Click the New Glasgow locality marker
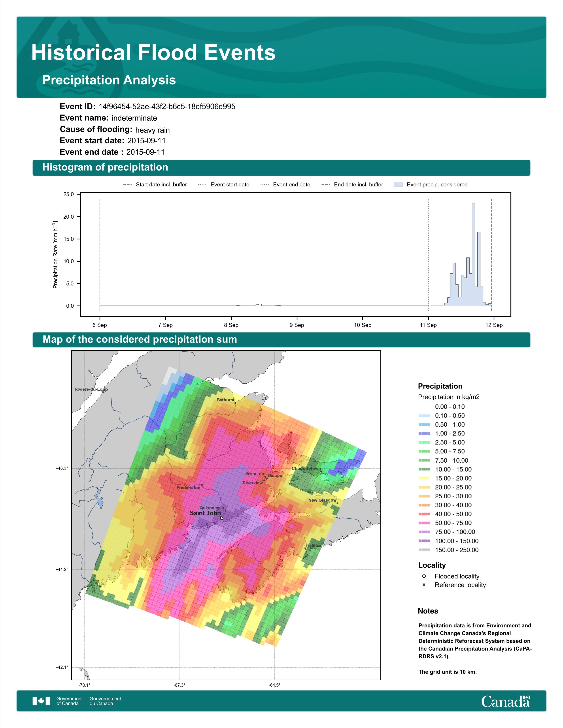The height and width of the screenshot is (728, 563). click(x=337, y=503)
